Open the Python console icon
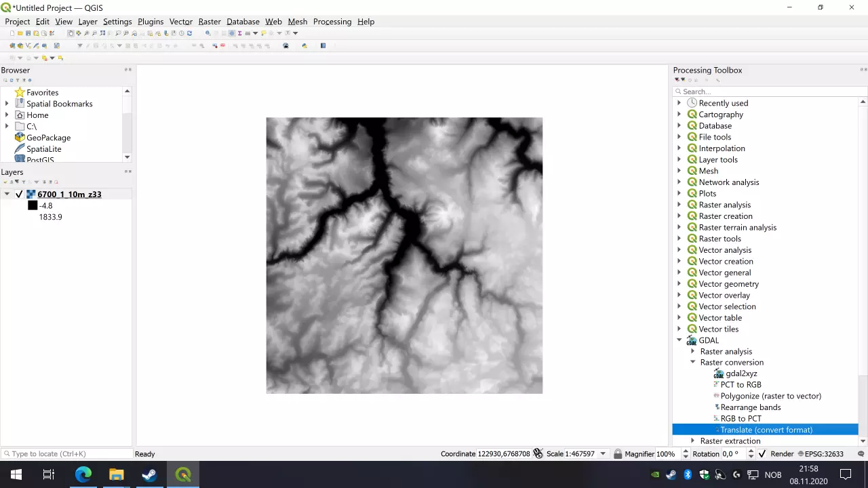 [304, 45]
